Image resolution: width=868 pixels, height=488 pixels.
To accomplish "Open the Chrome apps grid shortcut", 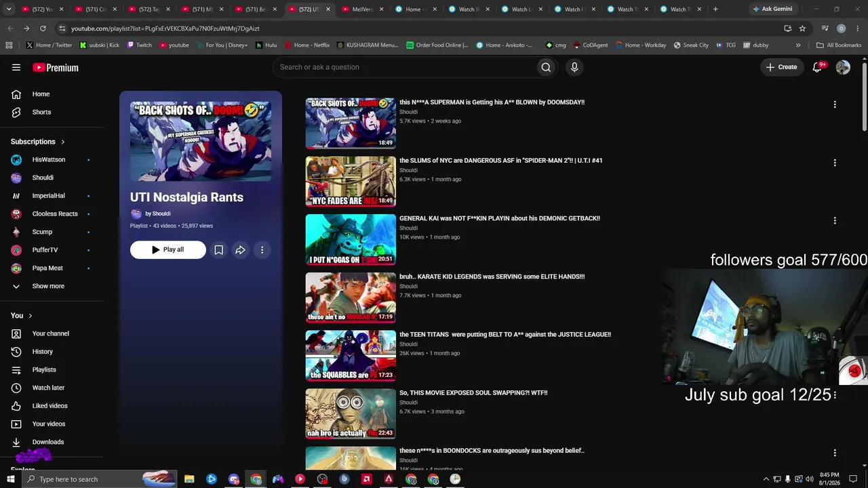I will 9,45.
